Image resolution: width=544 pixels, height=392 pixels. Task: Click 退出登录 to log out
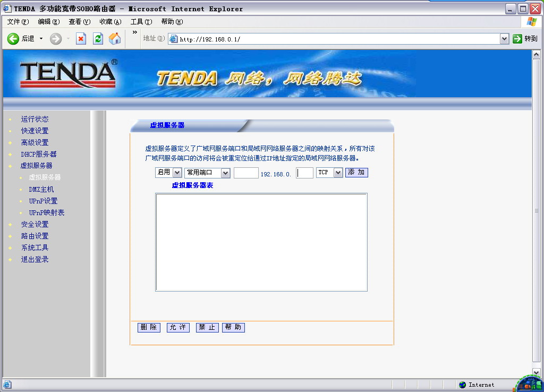[35, 259]
